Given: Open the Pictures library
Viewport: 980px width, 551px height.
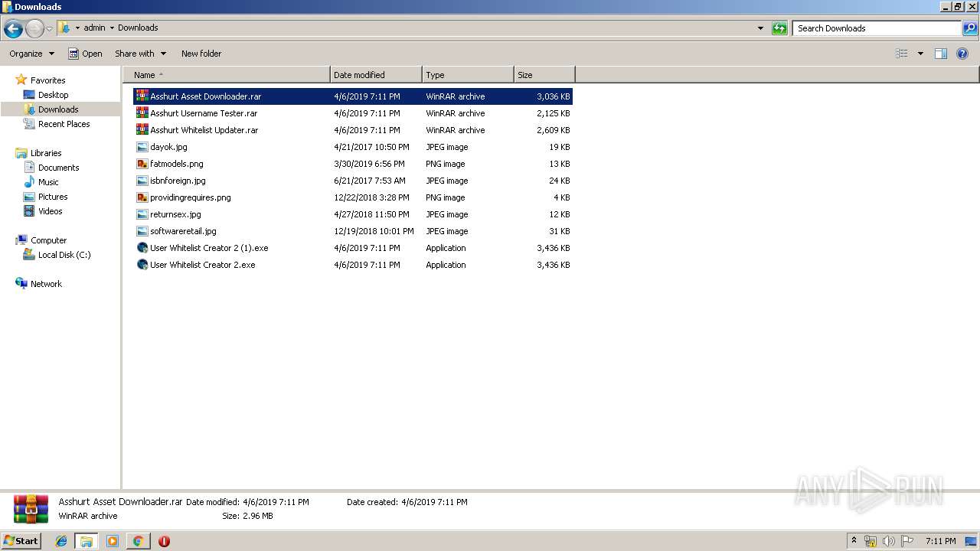Looking at the screenshot, I should 53,197.
